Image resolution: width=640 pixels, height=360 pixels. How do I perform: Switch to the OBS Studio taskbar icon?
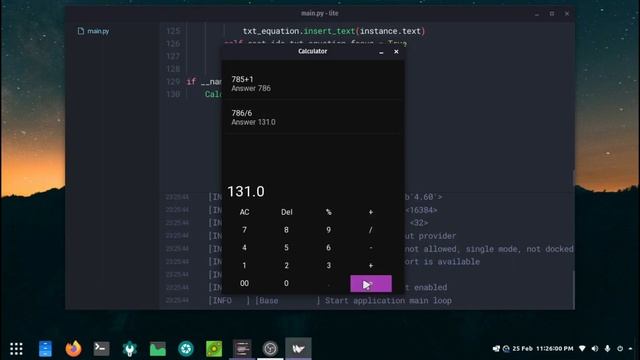(270, 349)
